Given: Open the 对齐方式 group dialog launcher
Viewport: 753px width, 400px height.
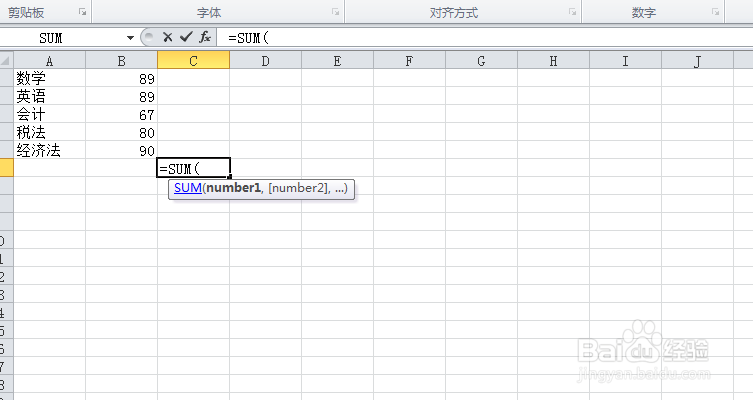Looking at the screenshot, I should 572,12.
